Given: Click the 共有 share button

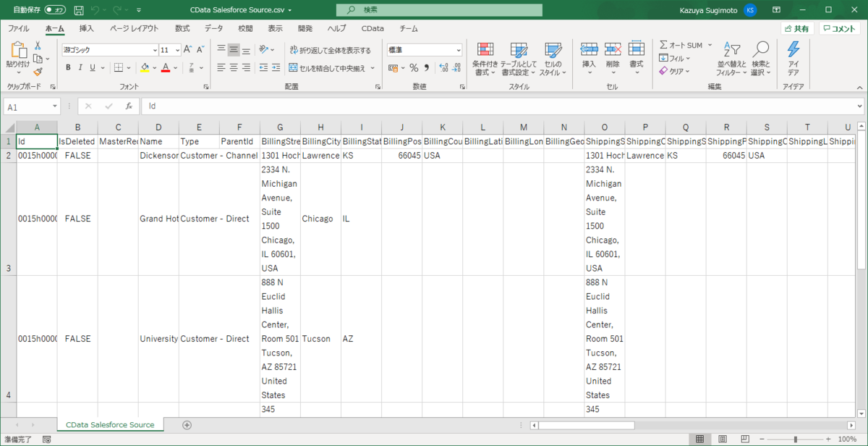Looking at the screenshot, I should coord(796,28).
